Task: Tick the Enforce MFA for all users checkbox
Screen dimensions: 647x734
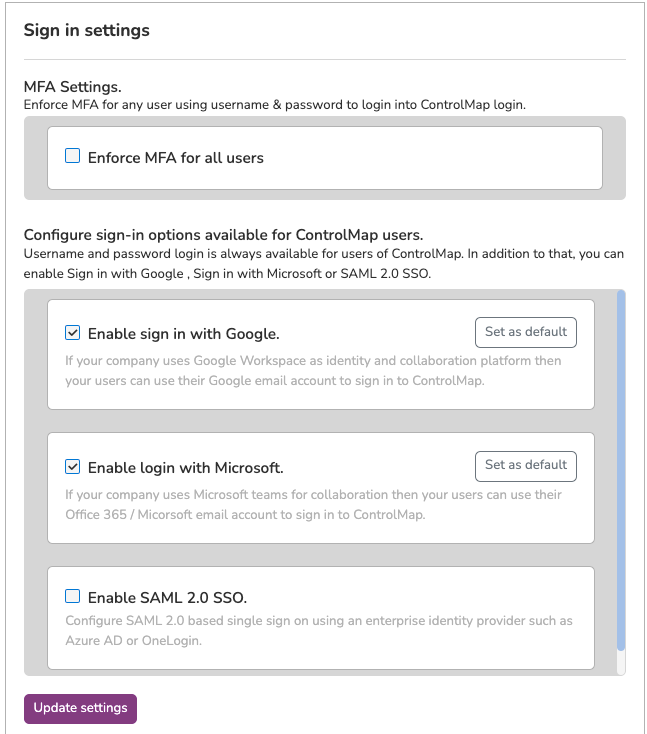Action: 73,156
